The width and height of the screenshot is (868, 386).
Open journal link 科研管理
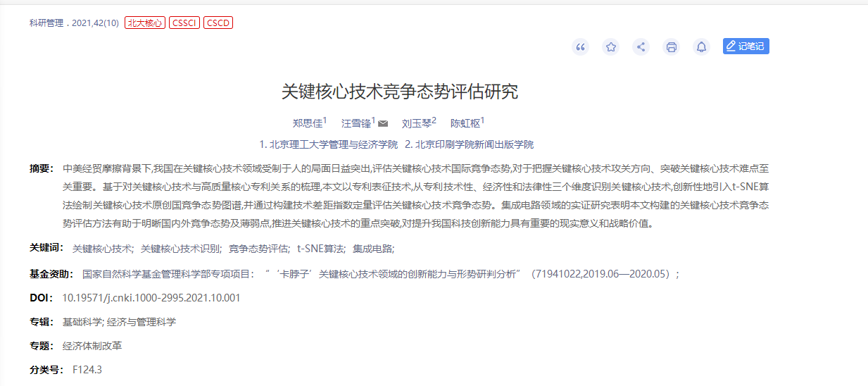(46, 23)
